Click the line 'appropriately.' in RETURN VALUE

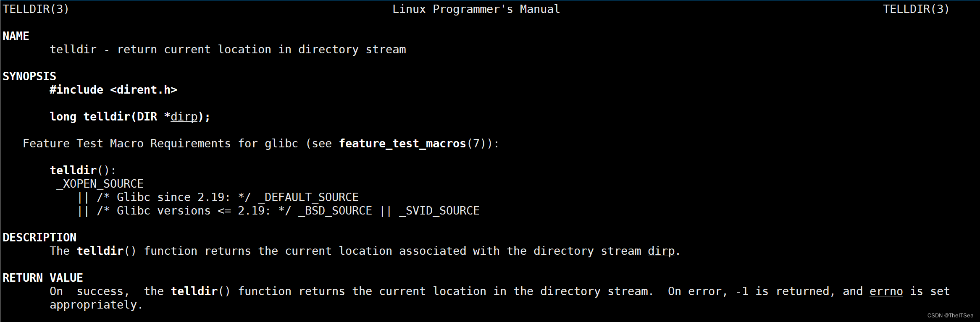click(96, 305)
